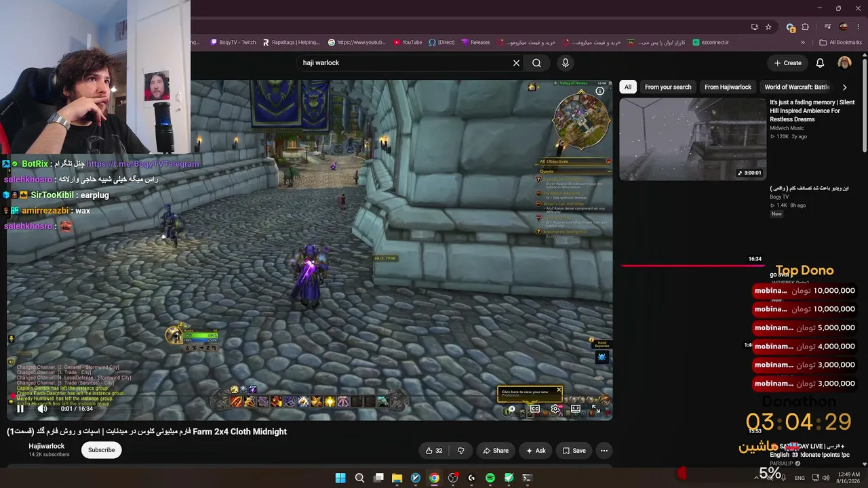Switch the player to theater mode
Image resolution: width=868 pixels, height=488 pixels.
click(576, 409)
